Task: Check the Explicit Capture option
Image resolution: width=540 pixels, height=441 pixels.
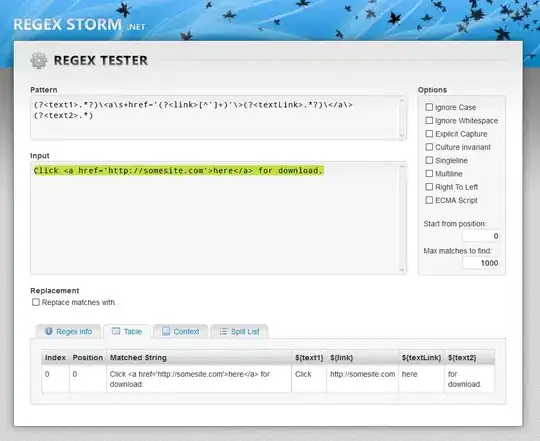Action: [x=429, y=134]
